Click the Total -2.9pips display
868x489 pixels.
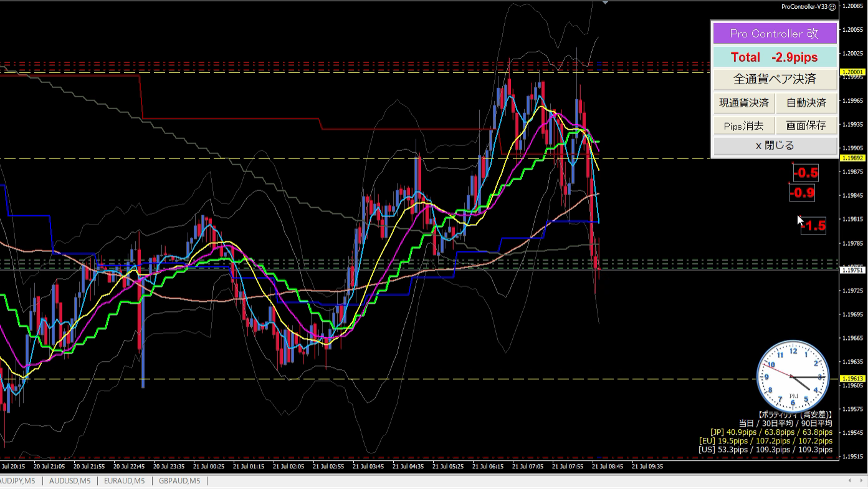pos(775,57)
